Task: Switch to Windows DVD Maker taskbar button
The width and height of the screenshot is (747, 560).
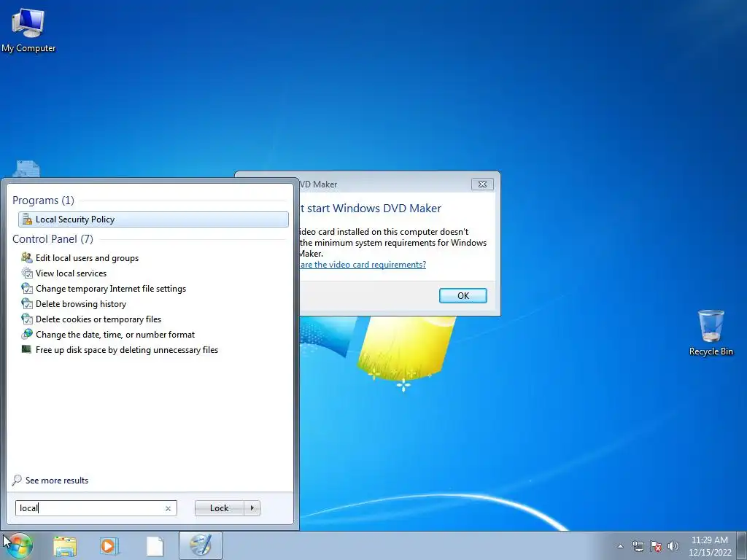Action: [201, 545]
